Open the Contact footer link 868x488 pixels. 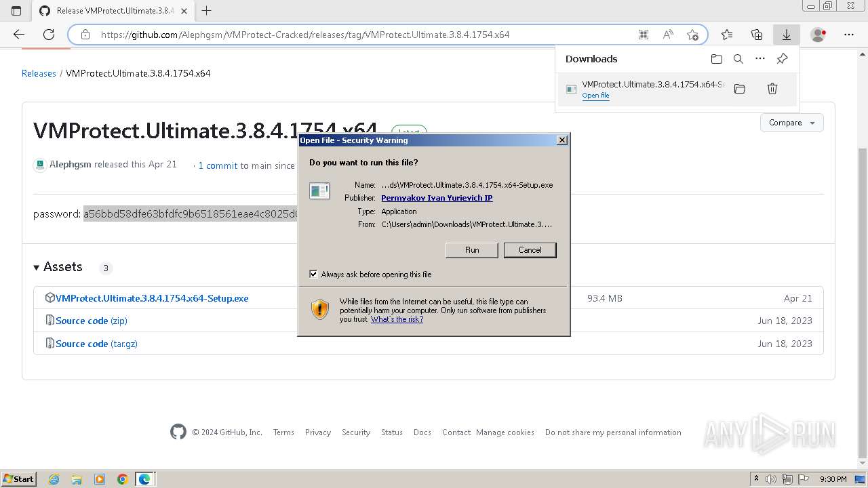(x=456, y=432)
